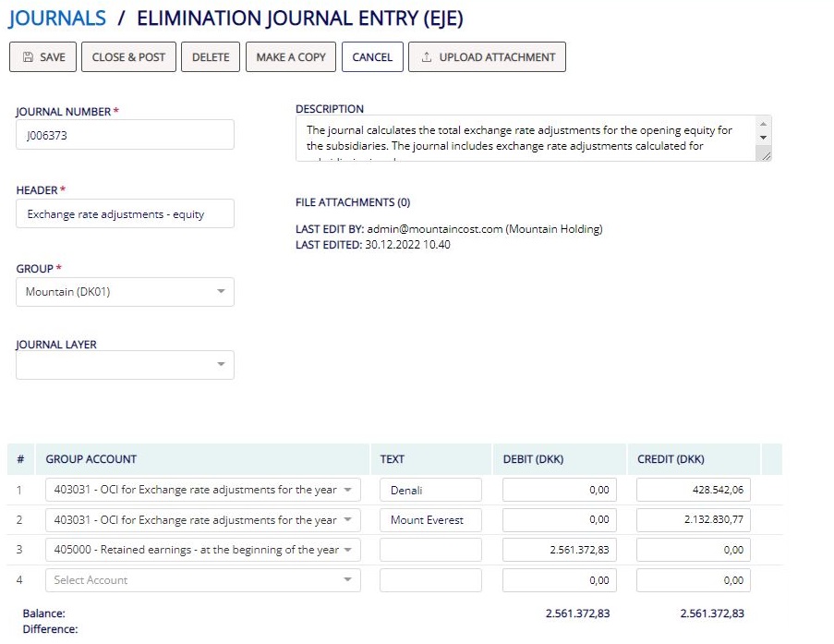Screen dimensions: 834x644
Task: Click the Mount Everest text field
Action: (430, 520)
